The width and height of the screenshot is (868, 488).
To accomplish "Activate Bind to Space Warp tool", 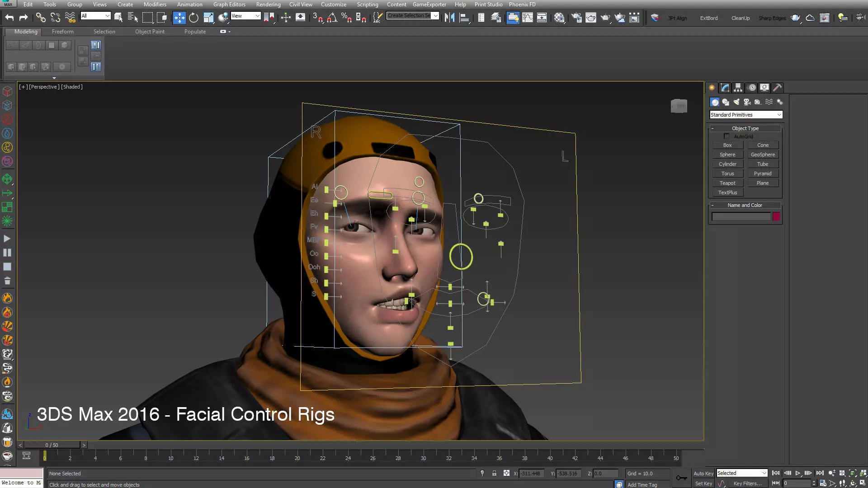I will point(70,18).
